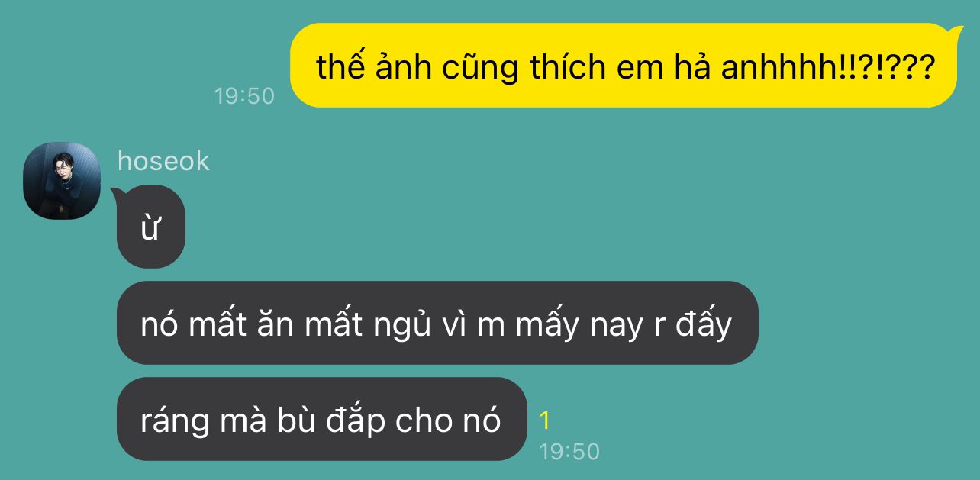Tap the hoseok sender name
Viewport: 980px width, 480px height.
pos(163,161)
